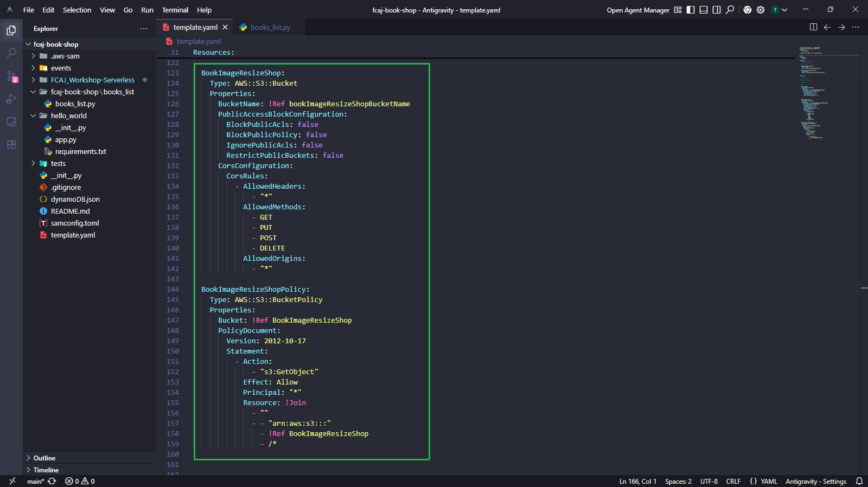Image resolution: width=868 pixels, height=487 pixels.
Task: Open the Extensions view
Action: 11,144
